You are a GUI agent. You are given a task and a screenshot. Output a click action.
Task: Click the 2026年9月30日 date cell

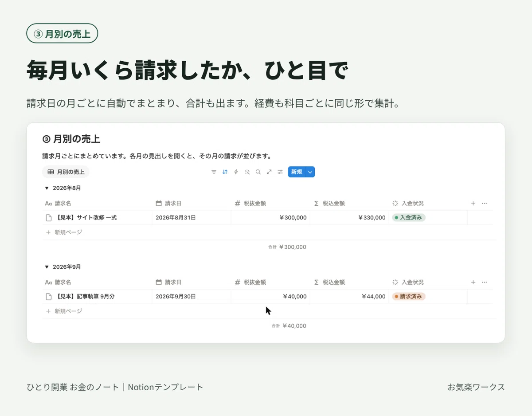point(192,296)
